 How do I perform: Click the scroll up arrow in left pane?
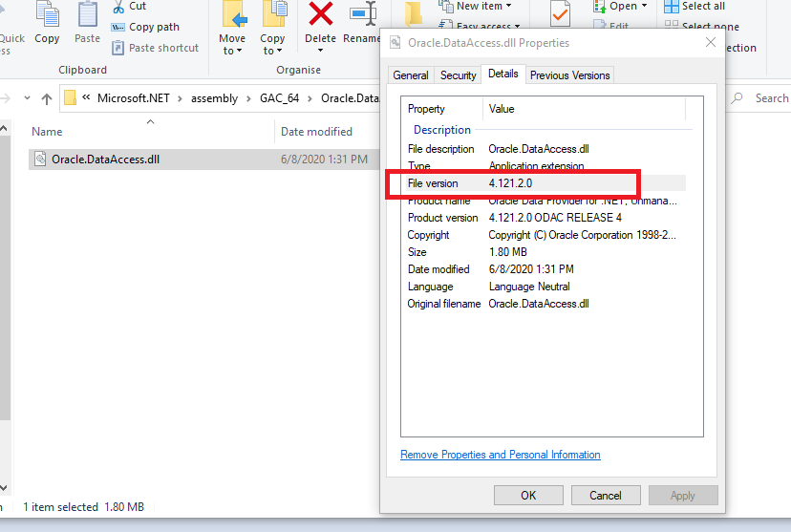4,129
